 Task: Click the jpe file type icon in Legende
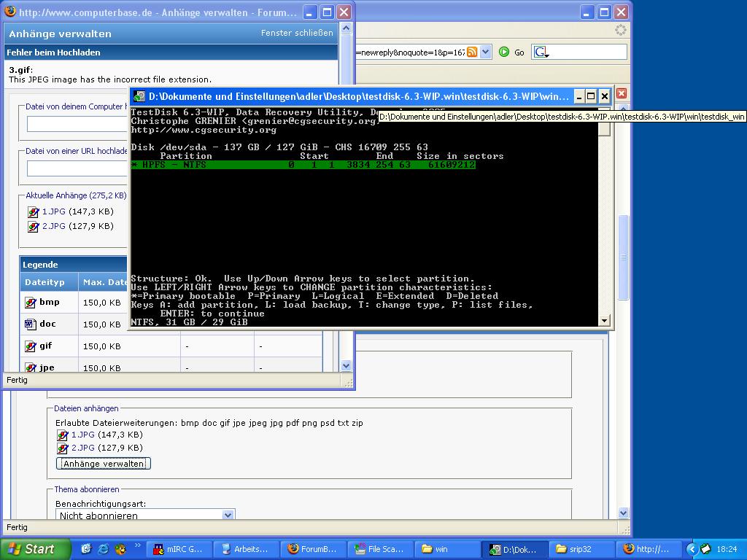pyautogui.click(x=31, y=367)
